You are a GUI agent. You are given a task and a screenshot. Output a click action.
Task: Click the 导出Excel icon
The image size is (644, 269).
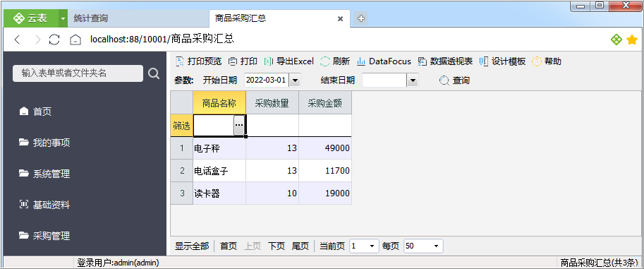pyautogui.click(x=269, y=61)
